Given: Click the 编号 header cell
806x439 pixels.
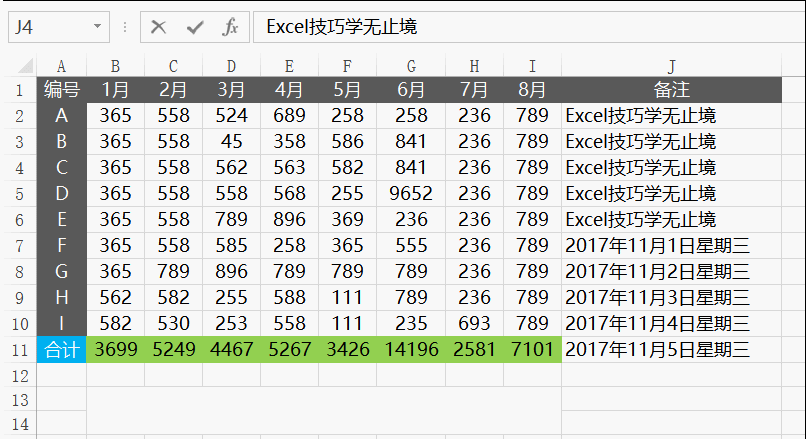Looking at the screenshot, I should tap(62, 90).
